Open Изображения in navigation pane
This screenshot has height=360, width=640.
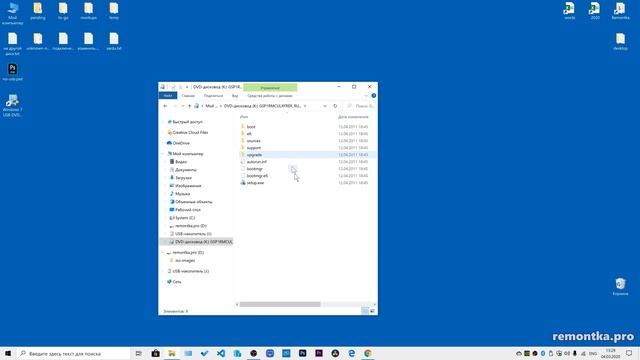pos(185,186)
